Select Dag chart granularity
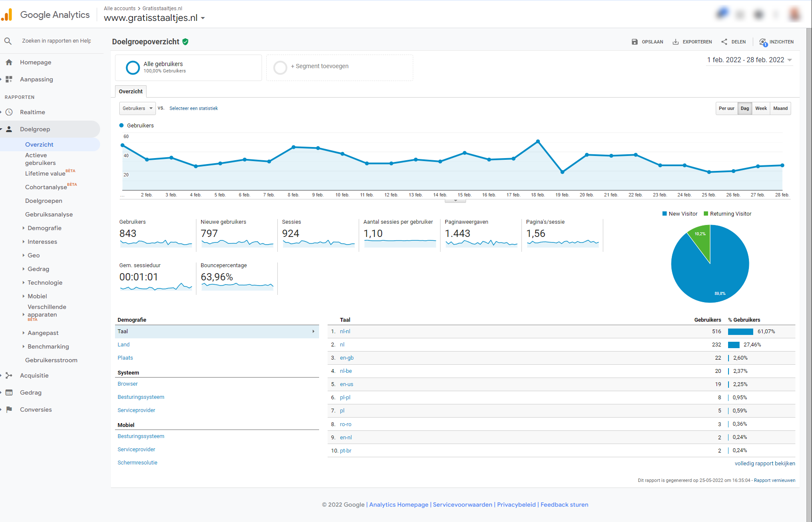The width and height of the screenshot is (812, 522). click(x=745, y=109)
